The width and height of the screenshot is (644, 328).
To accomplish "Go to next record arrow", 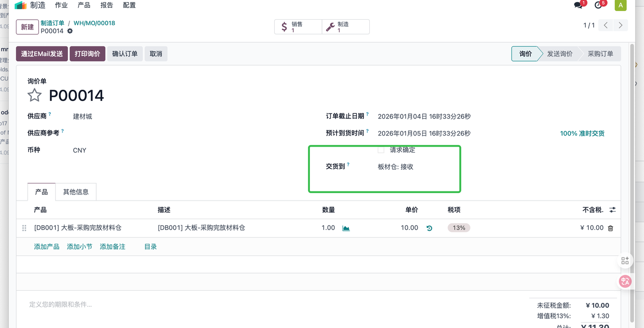I will (621, 25).
